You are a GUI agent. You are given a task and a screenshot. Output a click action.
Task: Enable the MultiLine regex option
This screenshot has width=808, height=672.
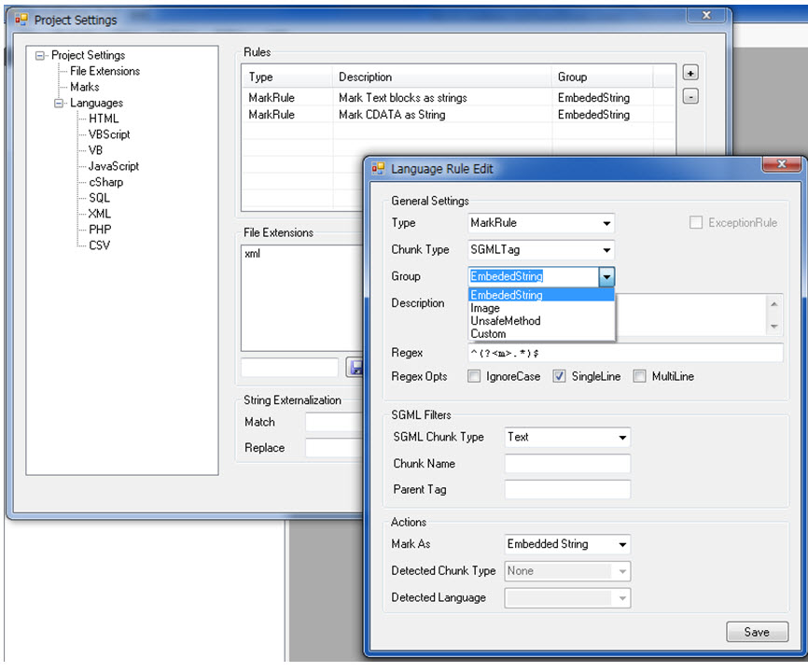point(640,377)
